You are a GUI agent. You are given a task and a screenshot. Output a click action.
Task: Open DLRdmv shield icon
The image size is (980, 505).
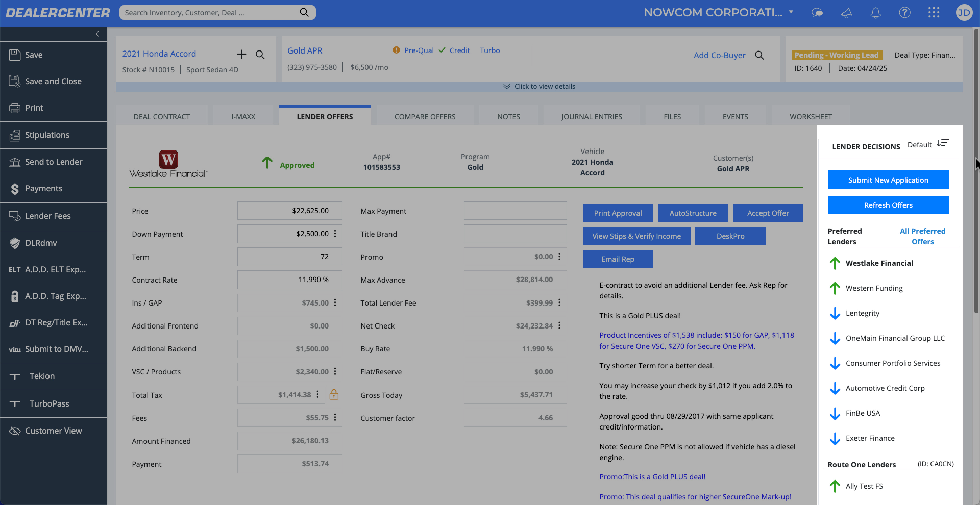(15, 243)
